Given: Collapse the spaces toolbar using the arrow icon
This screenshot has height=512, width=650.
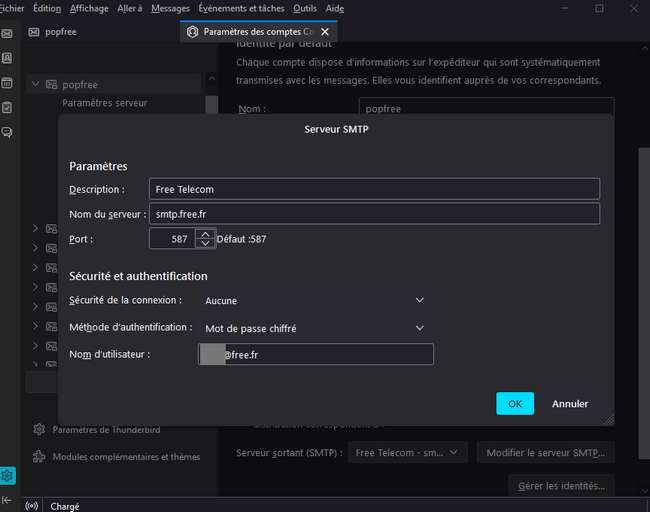Looking at the screenshot, I should coord(7,500).
